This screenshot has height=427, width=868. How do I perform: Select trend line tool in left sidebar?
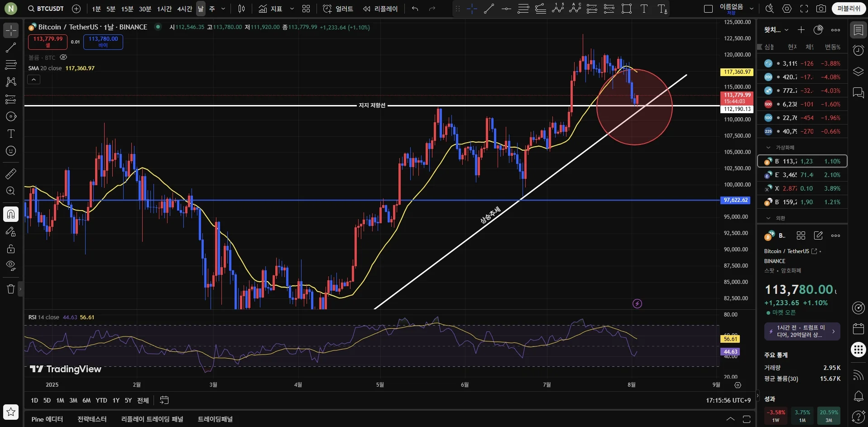coord(11,48)
